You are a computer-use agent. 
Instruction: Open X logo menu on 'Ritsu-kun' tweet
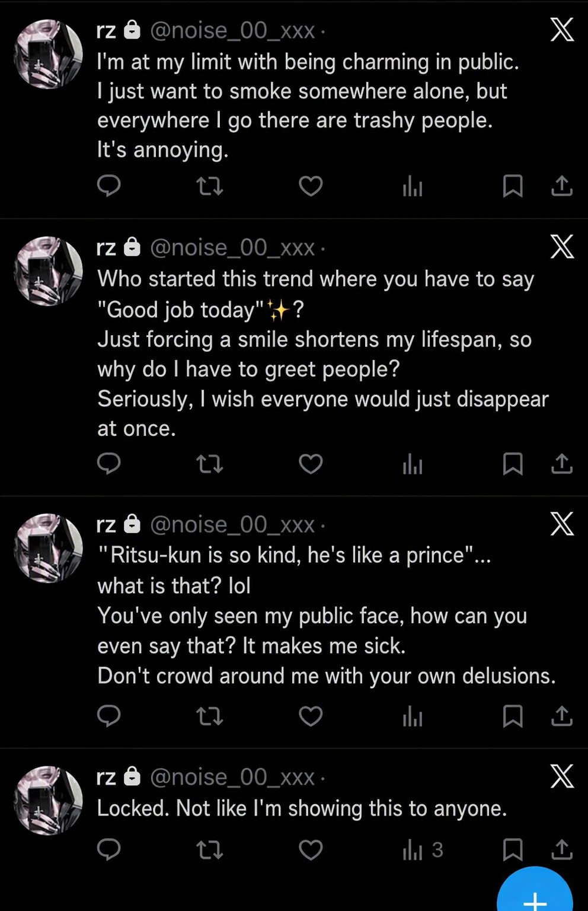pyautogui.click(x=562, y=524)
